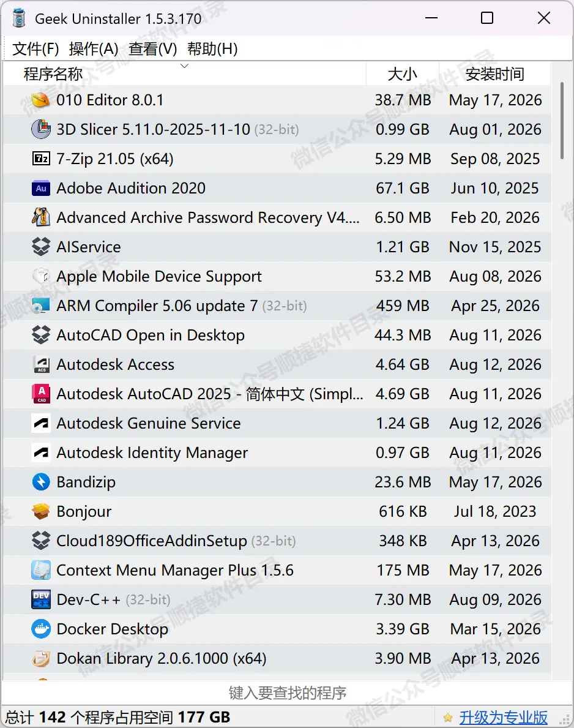Viewport: 574px width, 728px height.
Task: Click the Adobe Audition Au icon
Action: [x=41, y=188]
